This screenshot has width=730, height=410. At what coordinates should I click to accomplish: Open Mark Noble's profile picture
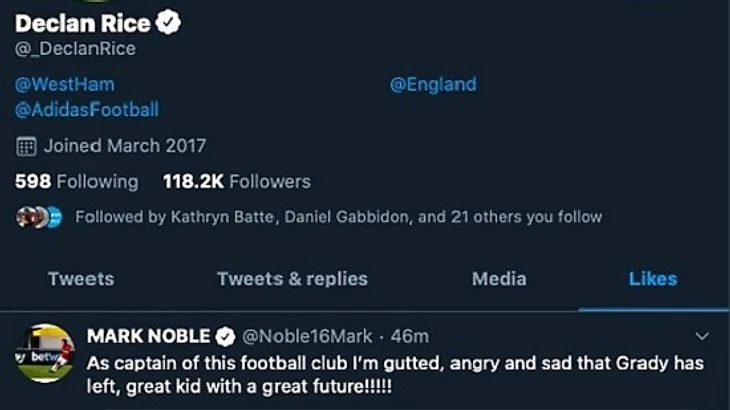point(46,353)
